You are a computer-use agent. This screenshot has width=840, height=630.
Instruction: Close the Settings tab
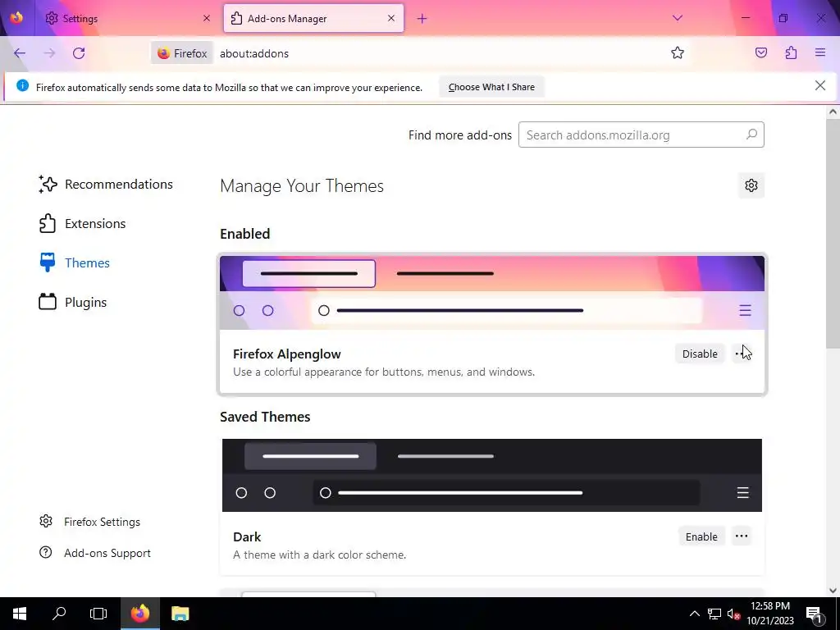click(206, 19)
